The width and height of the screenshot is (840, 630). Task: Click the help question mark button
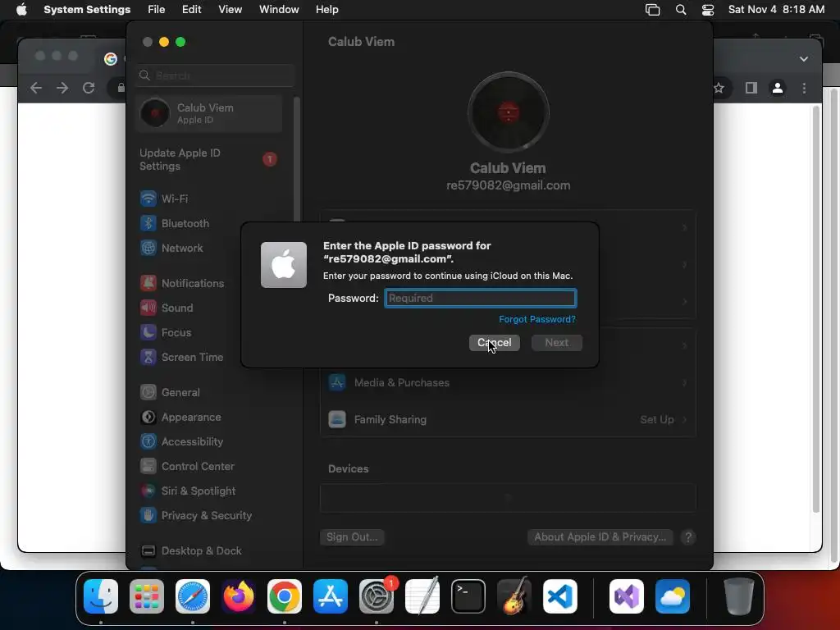click(x=688, y=537)
